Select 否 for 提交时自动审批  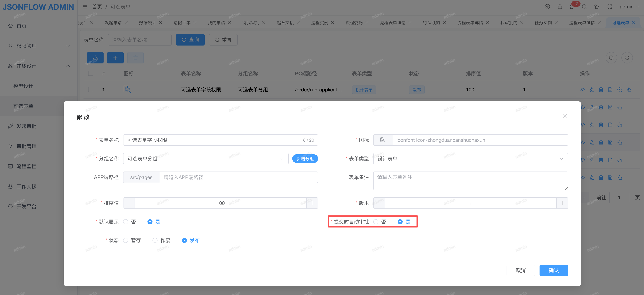click(x=376, y=222)
